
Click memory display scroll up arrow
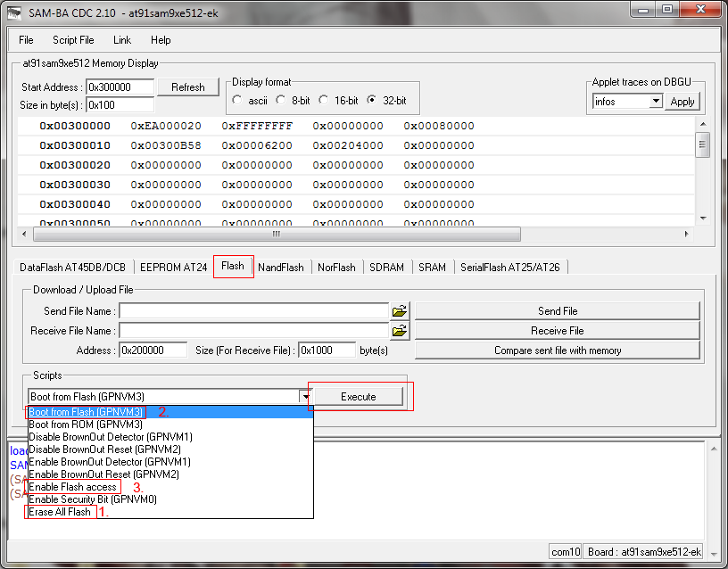pyautogui.click(x=703, y=124)
